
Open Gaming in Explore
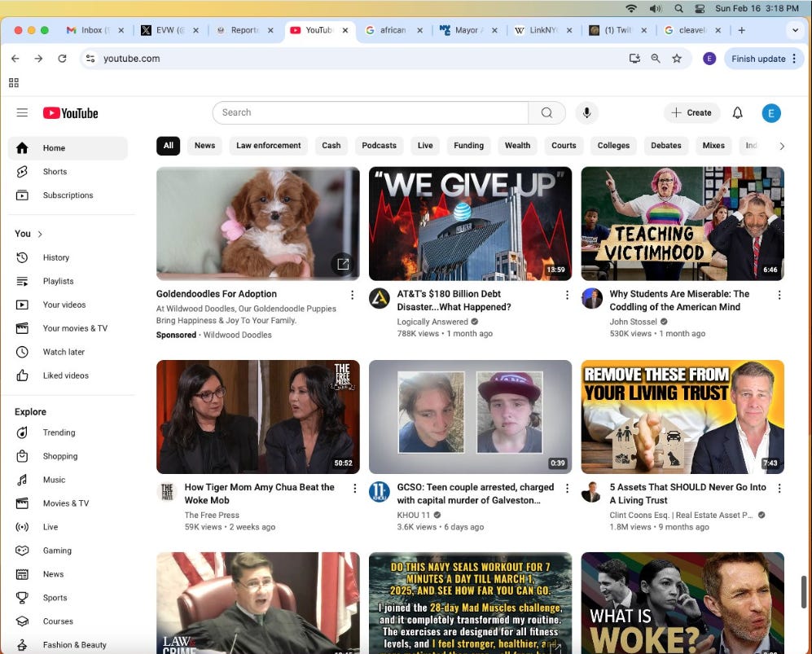click(x=68, y=551)
